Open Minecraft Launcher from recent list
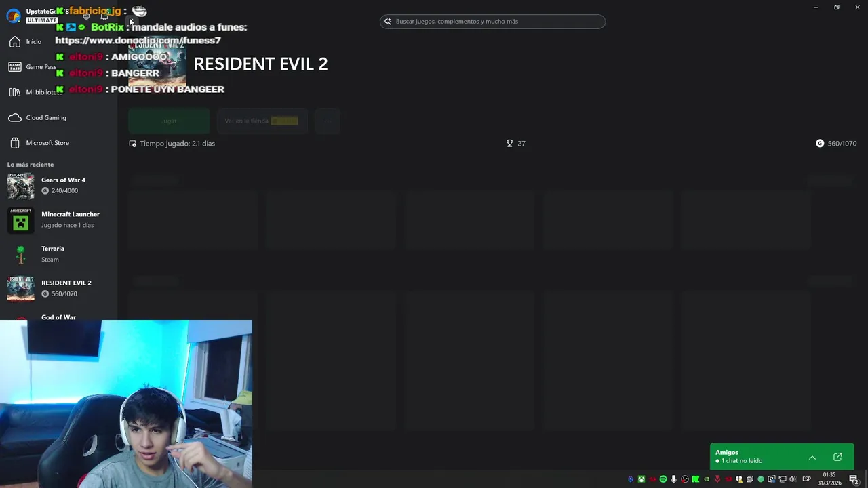Screen dimensions: 868x488 pyautogui.click(x=58, y=220)
